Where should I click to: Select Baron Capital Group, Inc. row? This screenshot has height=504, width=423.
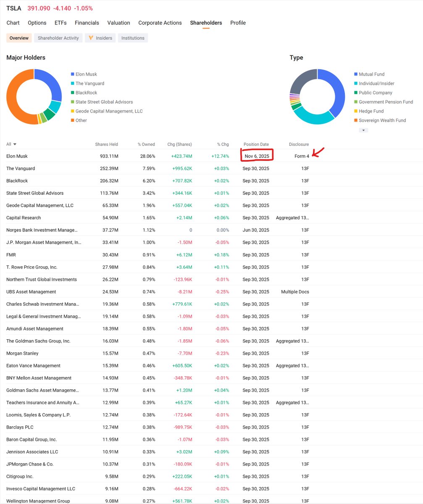point(211,439)
